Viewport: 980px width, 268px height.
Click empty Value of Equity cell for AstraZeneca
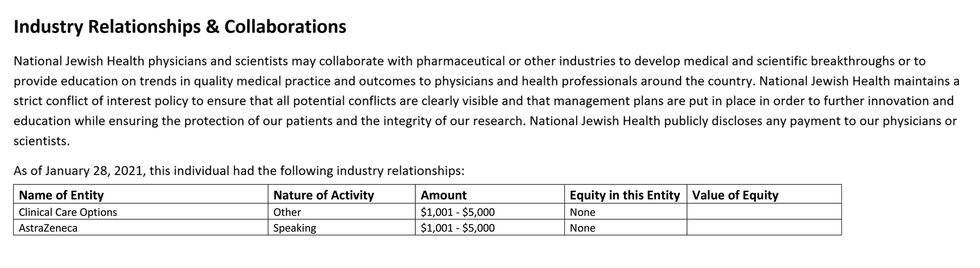[x=764, y=228]
